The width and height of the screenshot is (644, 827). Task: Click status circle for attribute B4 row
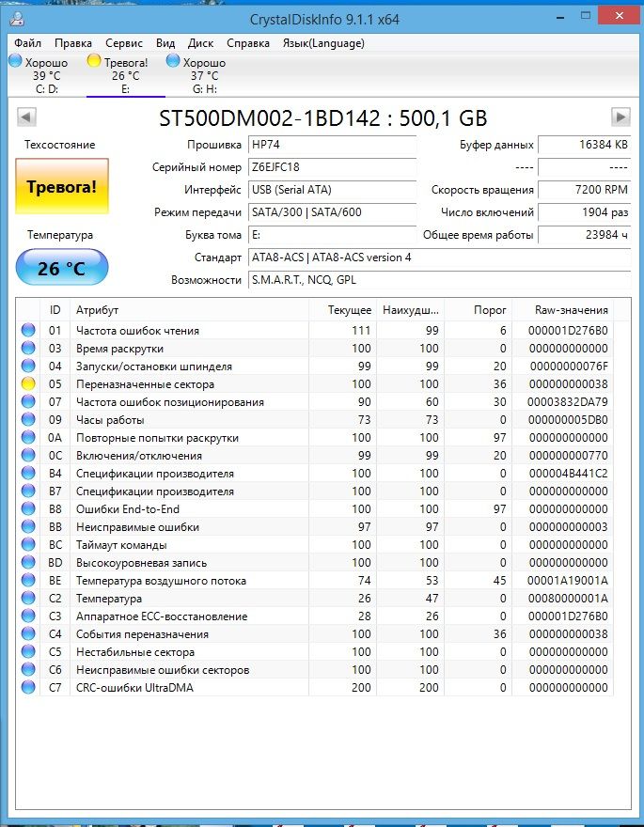coord(28,473)
